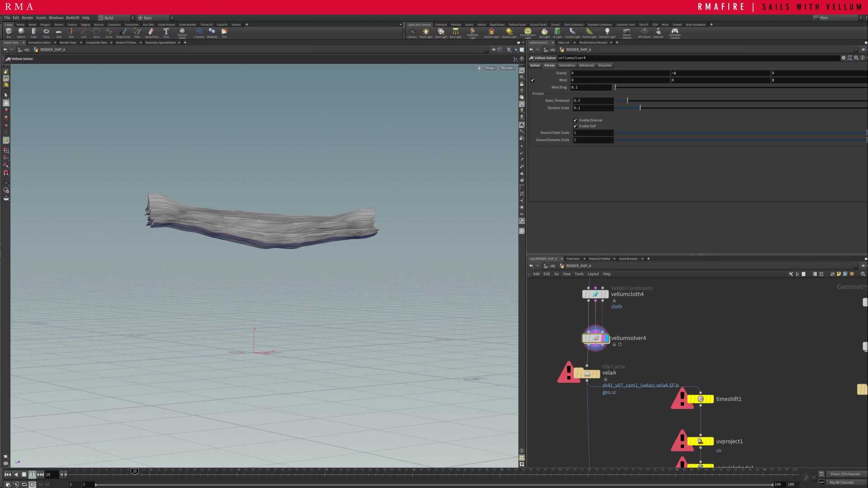Open parameter gear menu for vellumsolver4
Screen dimensions: 868x488
pyautogui.click(x=843, y=58)
